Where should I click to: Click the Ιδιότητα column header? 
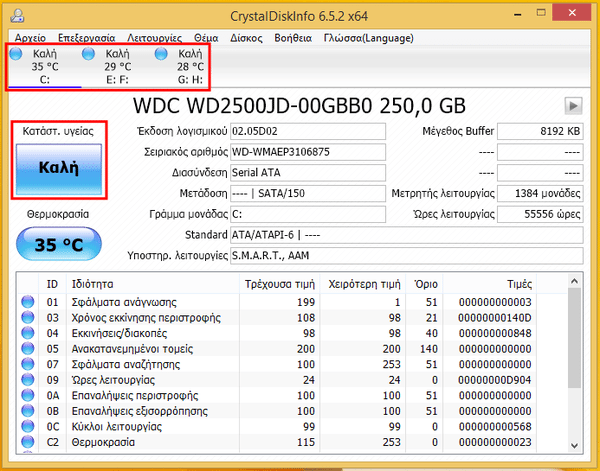(x=153, y=284)
